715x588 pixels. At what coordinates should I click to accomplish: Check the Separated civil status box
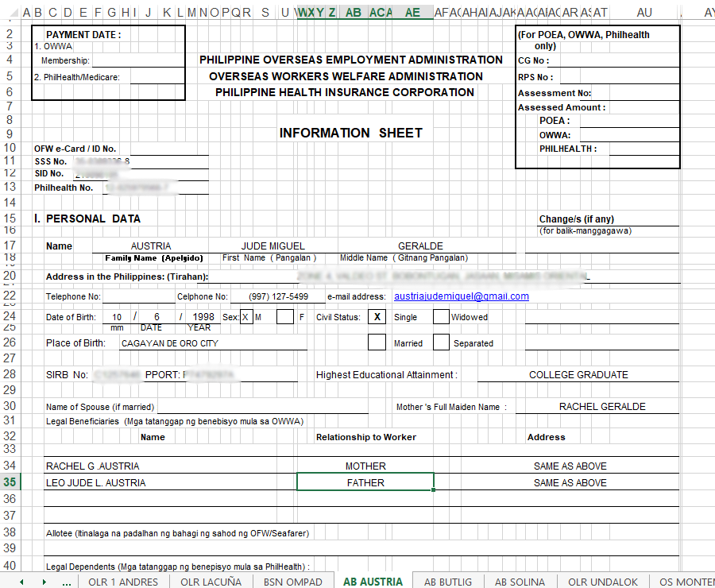[x=441, y=342]
